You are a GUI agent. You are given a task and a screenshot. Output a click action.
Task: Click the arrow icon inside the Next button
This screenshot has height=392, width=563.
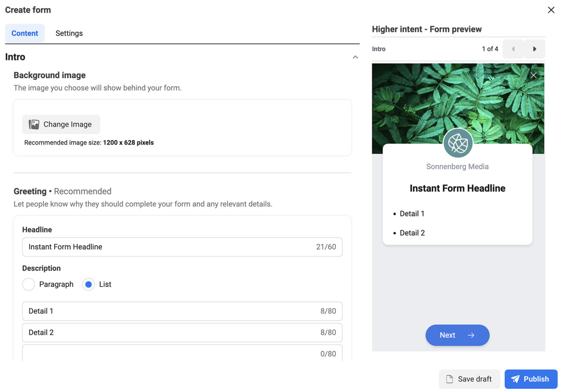tap(471, 335)
